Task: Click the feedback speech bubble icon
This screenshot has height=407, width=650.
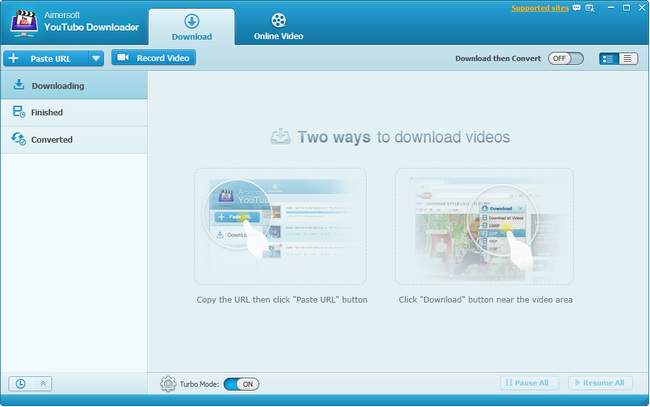Action: 577,8
